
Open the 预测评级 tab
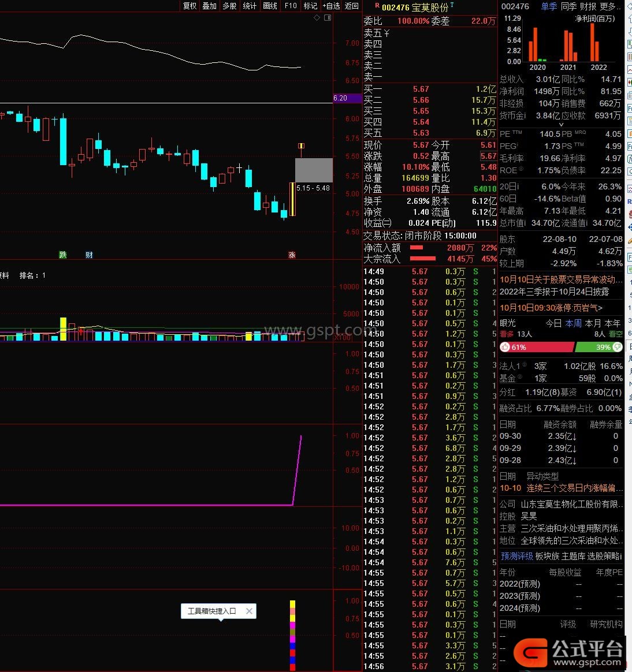click(517, 557)
